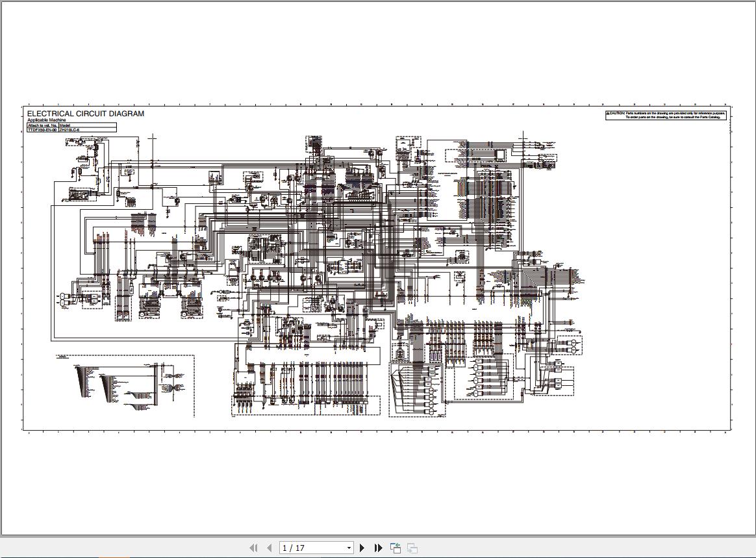This screenshot has height=558, width=756.
Task: Go to the previous page
Action: pos(269,548)
